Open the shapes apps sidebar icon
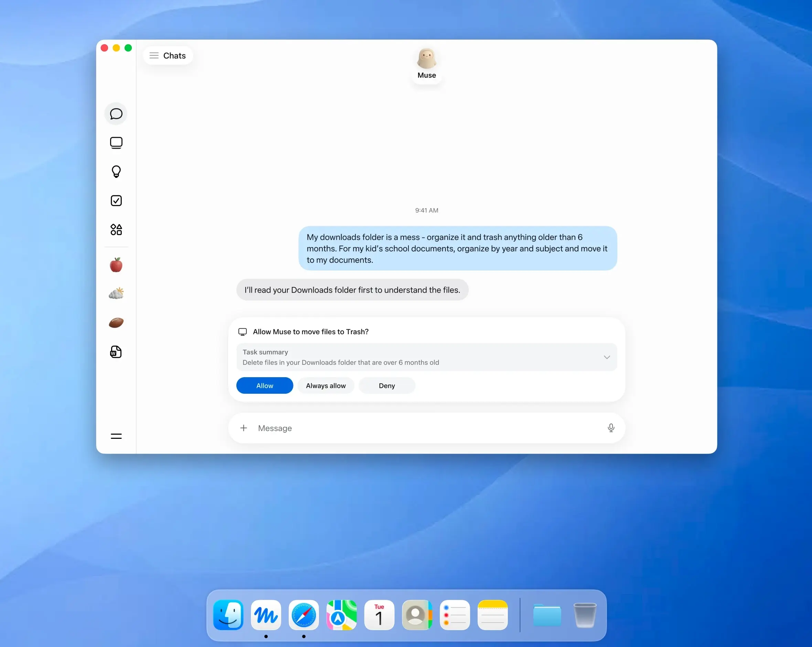Viewport: 812px width, 647px height. point(116,230)
